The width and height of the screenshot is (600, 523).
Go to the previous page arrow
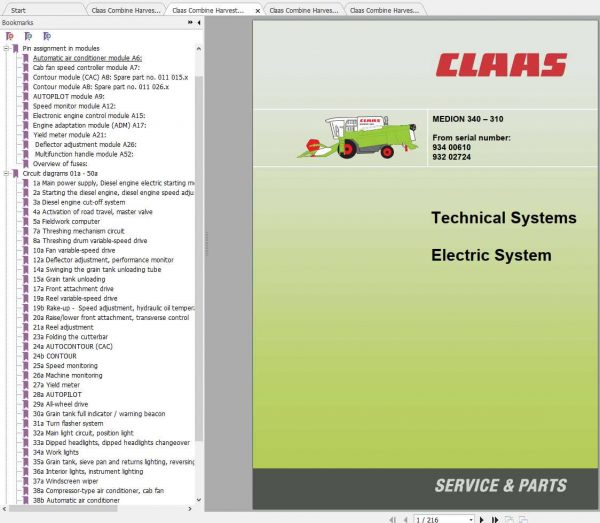(406, 520)
